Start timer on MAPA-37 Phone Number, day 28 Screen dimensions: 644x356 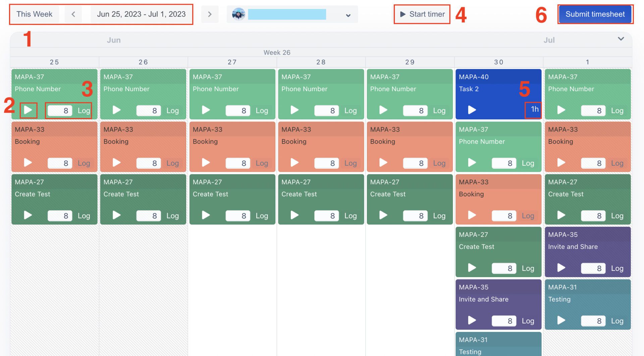[x=294, y=110]
